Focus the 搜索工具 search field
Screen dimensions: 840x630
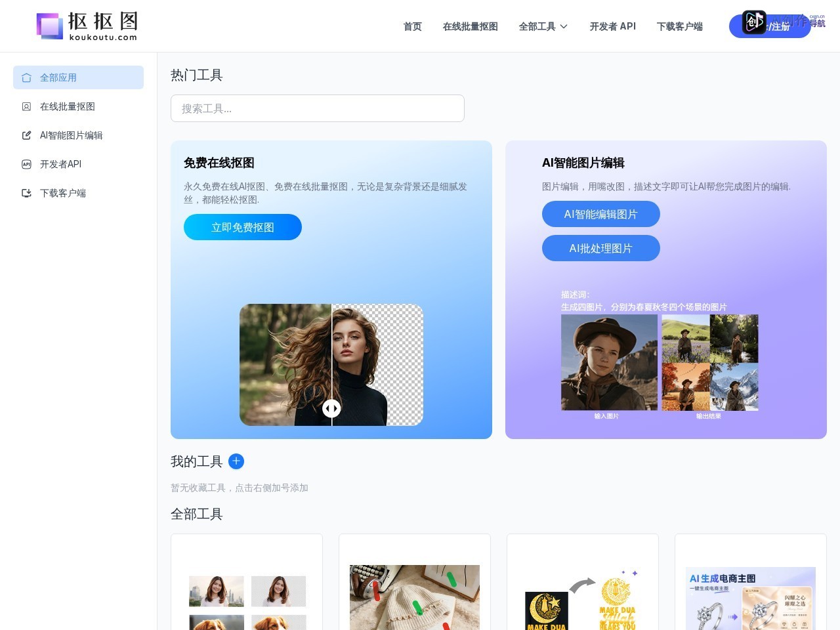coord(318,108)
